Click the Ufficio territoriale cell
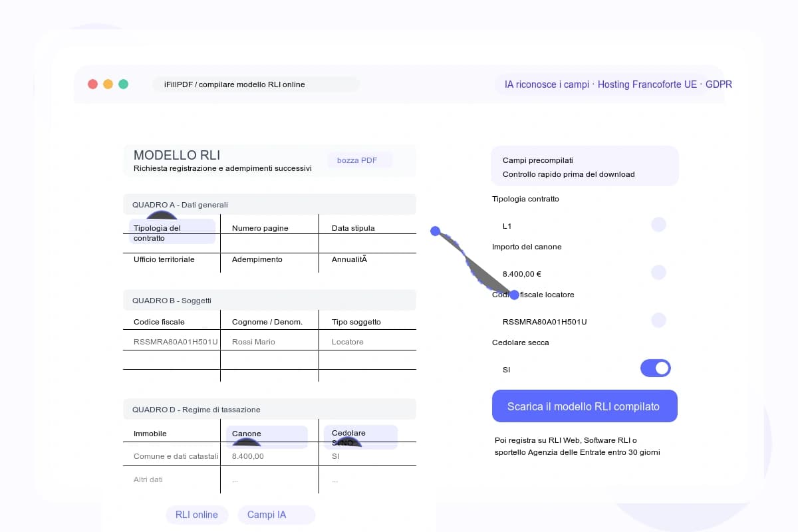 (164, 259)
